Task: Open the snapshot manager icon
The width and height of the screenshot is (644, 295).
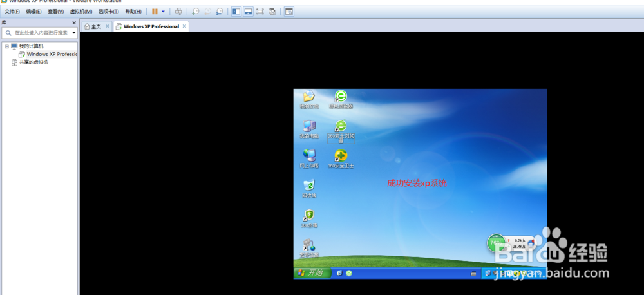Action: (x=220, y=12)
